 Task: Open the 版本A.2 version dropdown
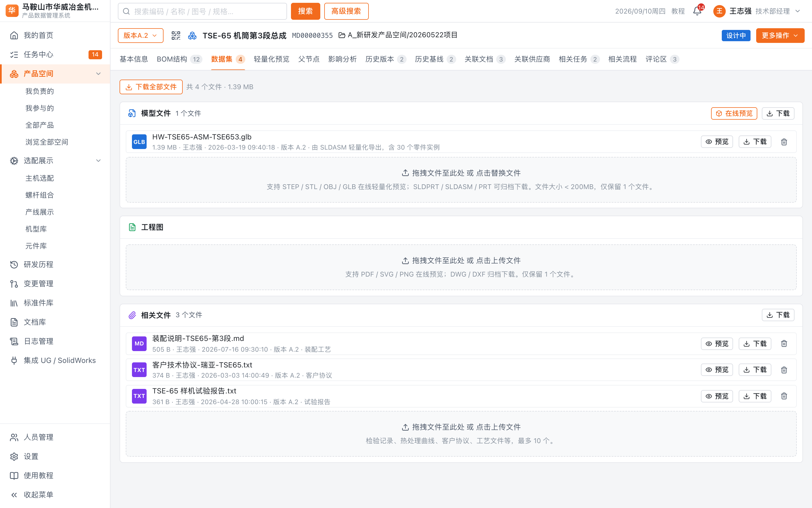coord(140,36)
